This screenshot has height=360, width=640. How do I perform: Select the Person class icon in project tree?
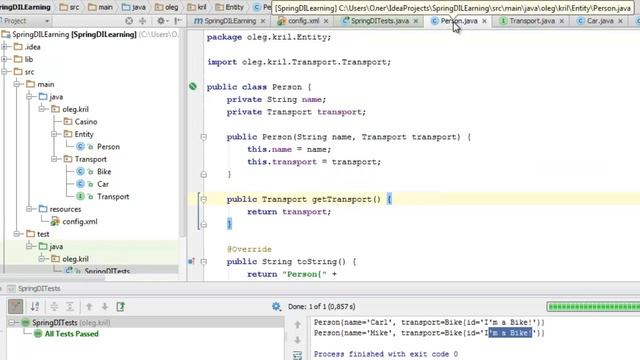pyautogui.click(x=80, y=147)
